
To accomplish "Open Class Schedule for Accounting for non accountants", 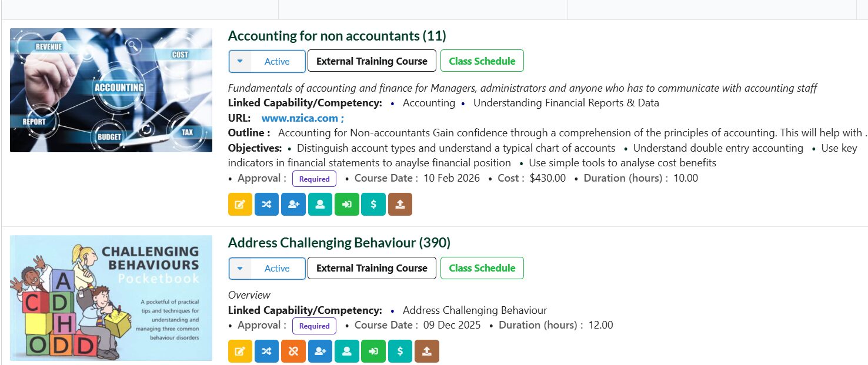I will [482, 61].
